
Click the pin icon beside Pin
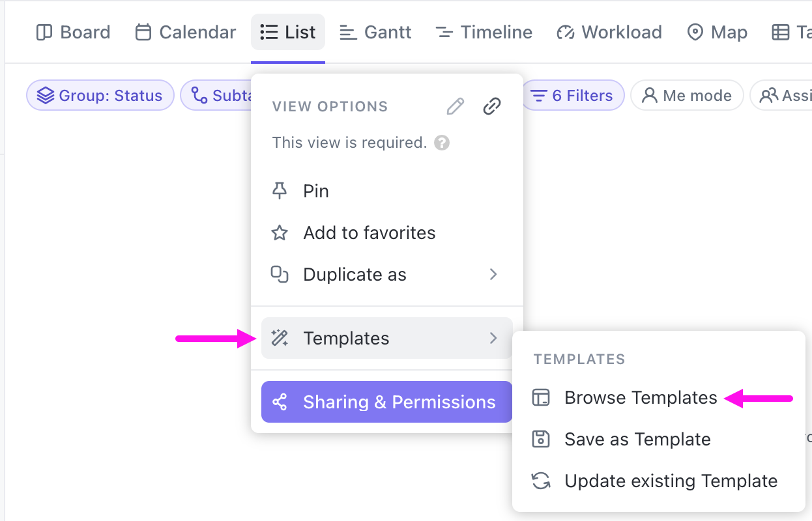click(x=280, y=191)
